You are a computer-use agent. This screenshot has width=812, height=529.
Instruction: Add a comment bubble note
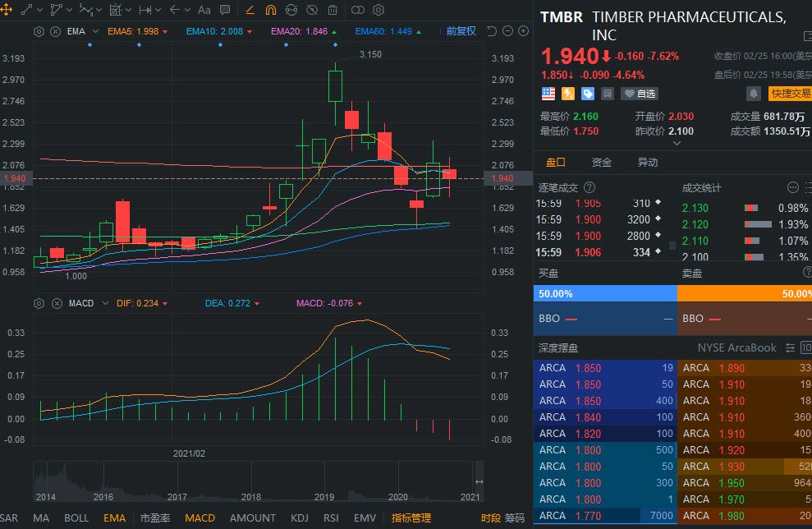click(225, 9)
